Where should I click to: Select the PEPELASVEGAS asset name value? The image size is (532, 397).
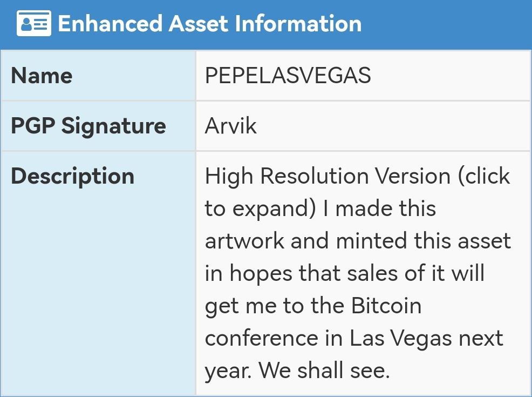click(x=288, y=75)
